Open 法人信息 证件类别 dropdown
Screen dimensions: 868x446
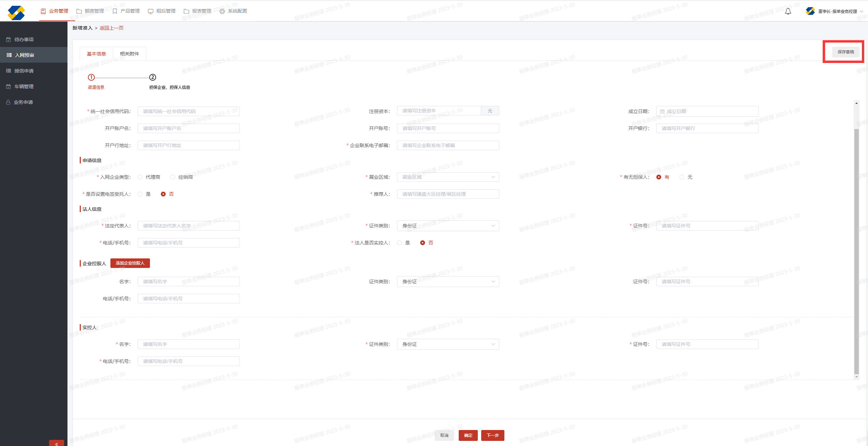447,226
